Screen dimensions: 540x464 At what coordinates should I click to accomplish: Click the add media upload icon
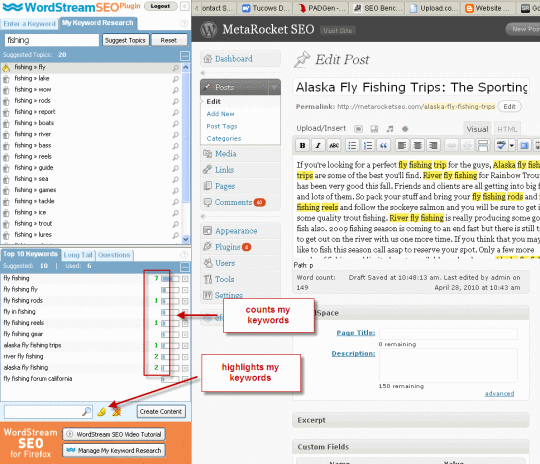coord(405,129)
